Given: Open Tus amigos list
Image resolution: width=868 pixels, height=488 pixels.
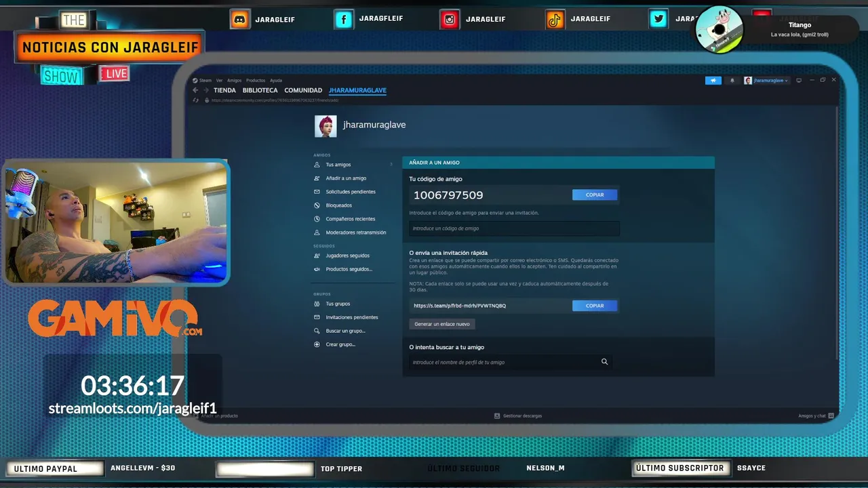Looking at the screenshot, I should coord(338,165).
